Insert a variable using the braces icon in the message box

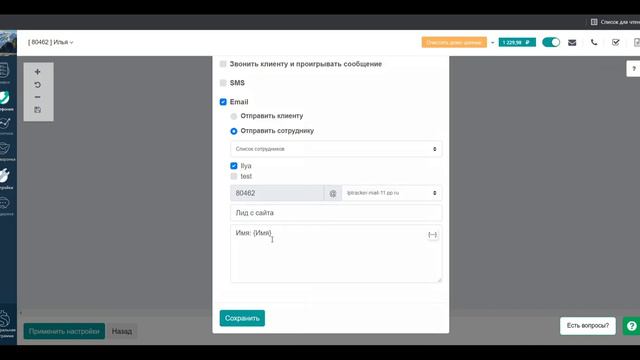432,235
